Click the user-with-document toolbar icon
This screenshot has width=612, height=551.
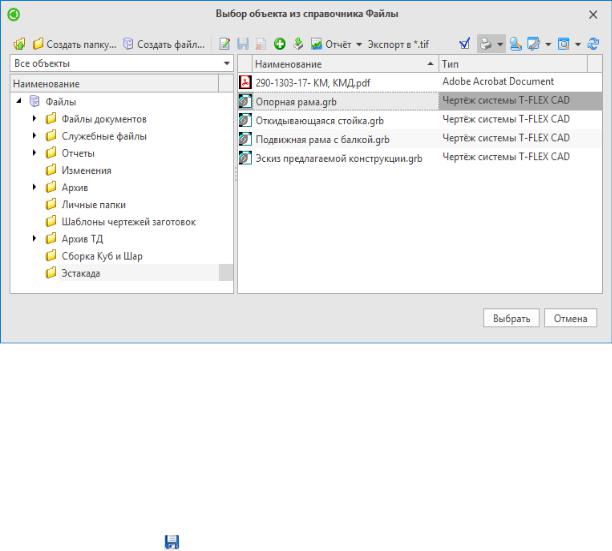[516, 44]
